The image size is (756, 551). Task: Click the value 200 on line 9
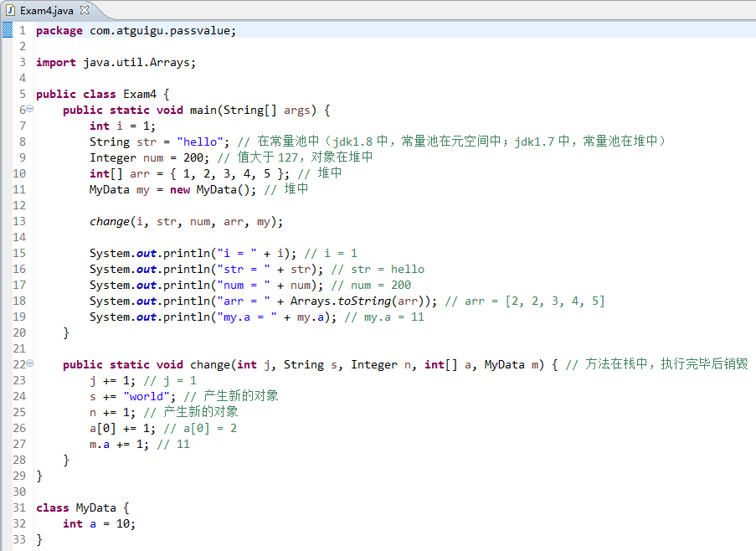[x=193, y=157]
